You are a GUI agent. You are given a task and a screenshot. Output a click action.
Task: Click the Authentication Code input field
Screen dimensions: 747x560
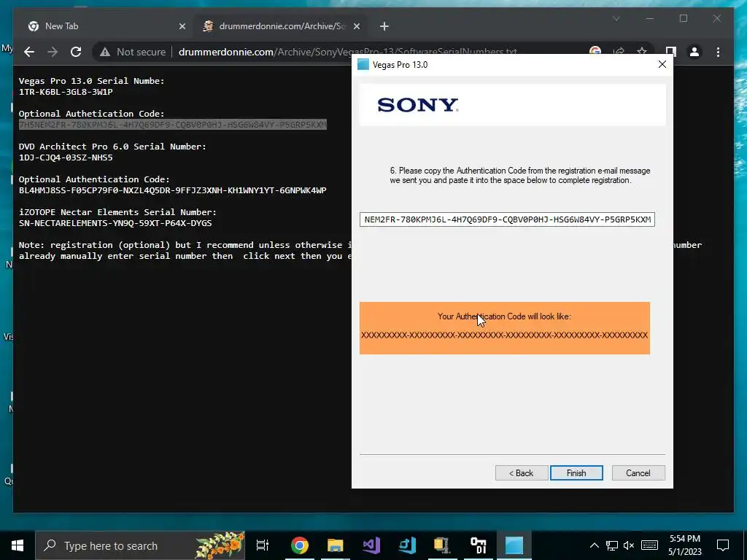click(x=507, y=219)
